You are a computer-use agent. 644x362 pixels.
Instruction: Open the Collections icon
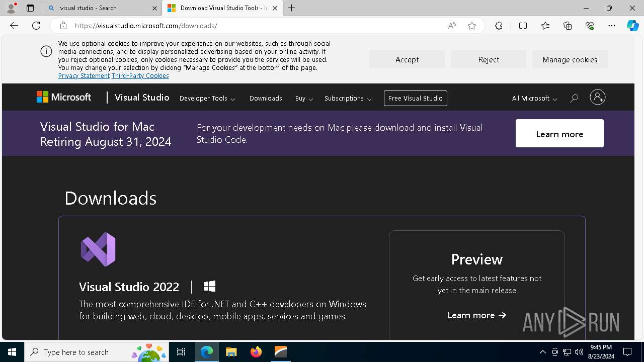pos(568,26)
